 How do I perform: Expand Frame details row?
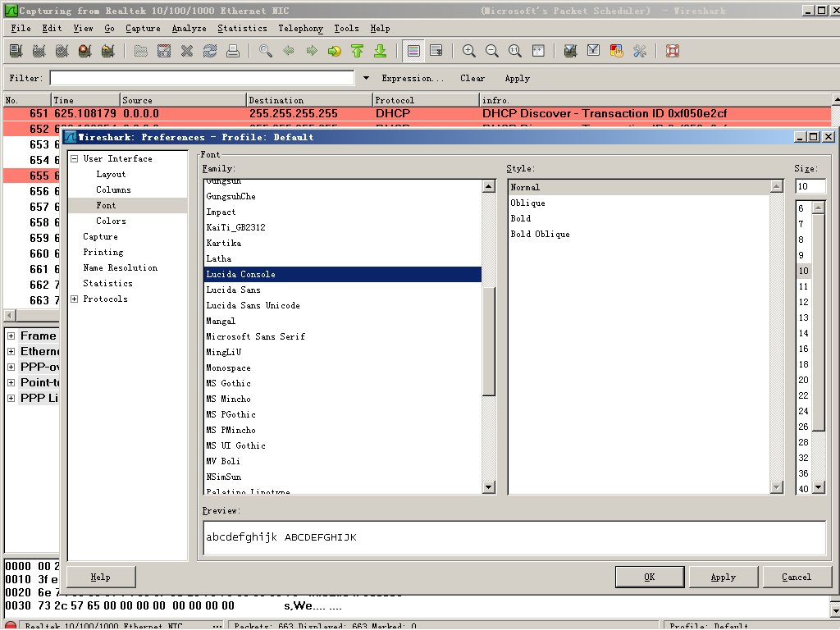click(x=11, y=336)
